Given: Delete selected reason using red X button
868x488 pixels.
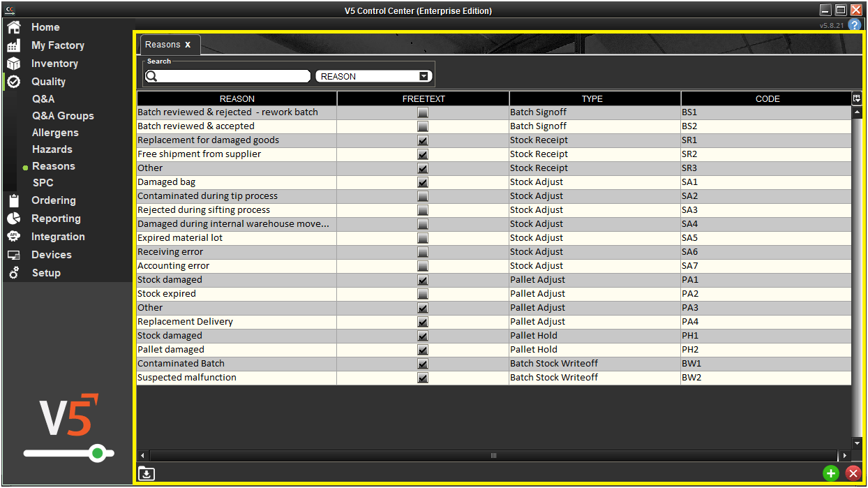Looking at the screenshot, I should click(853, 473).
